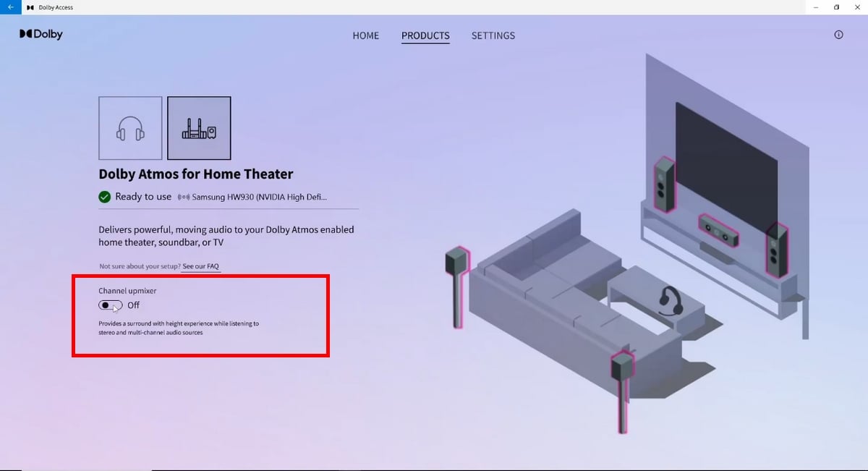Select the headphones product tile
Viewport: 868px width, 471px height.
click(130, 128)
